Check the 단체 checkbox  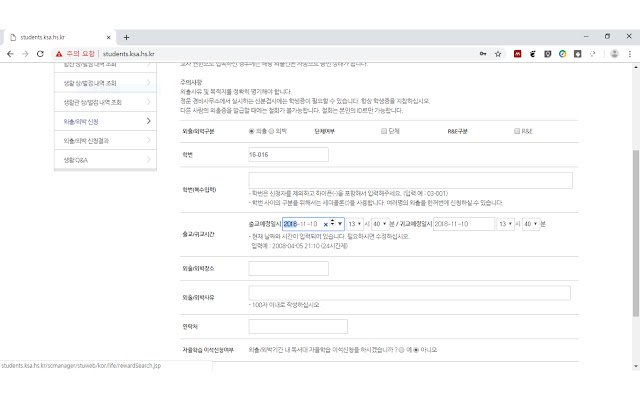384,131
